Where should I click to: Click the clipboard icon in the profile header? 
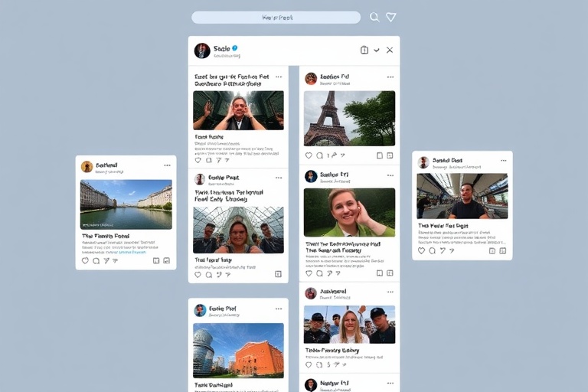click(x=364, y=50)
